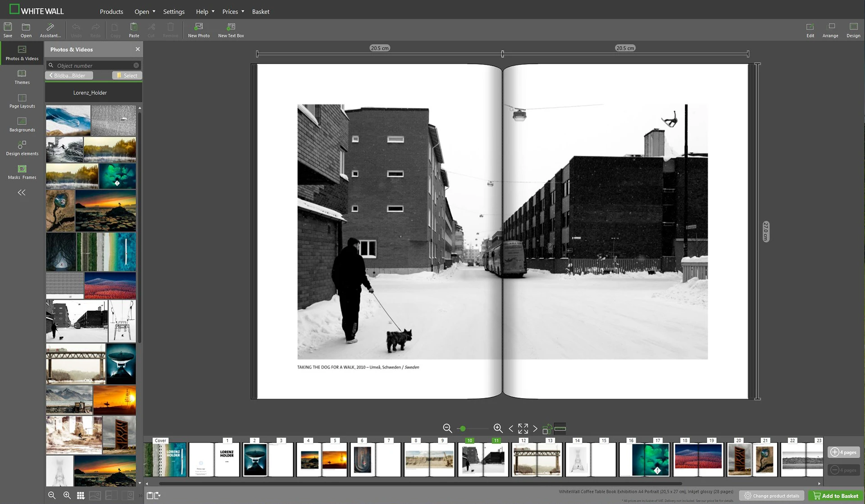Screen dimensions: 865x504
Task: Open the Products menu
Action: [x=111, y=12]
